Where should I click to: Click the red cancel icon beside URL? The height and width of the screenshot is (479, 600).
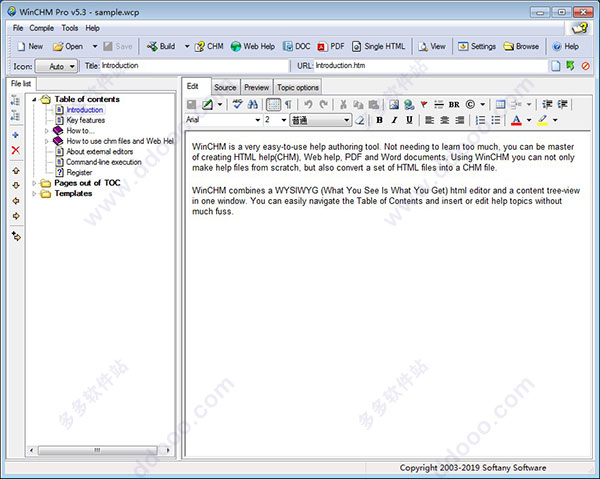click(585, 66)
